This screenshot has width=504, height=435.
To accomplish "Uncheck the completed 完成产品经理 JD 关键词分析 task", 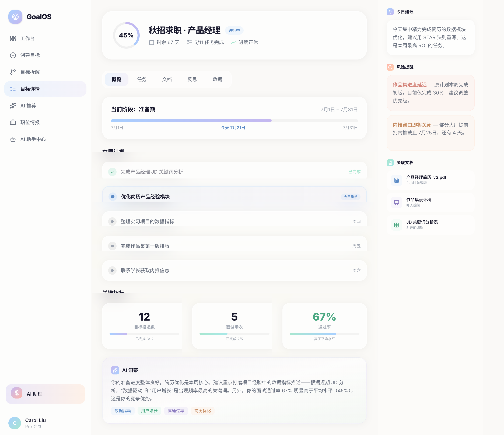I will point(112,172).
